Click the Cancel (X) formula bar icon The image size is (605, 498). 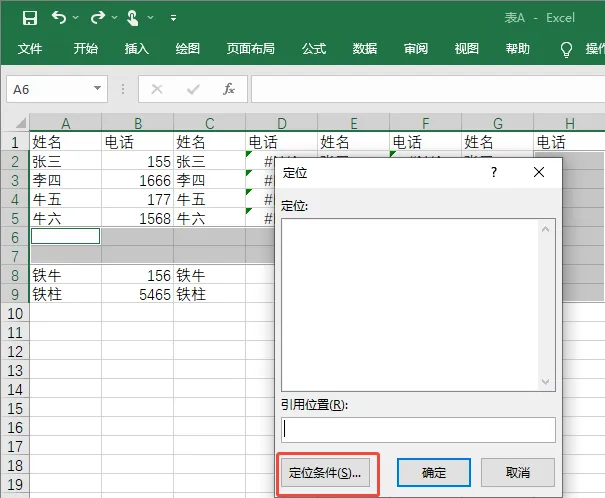(157, 89)
